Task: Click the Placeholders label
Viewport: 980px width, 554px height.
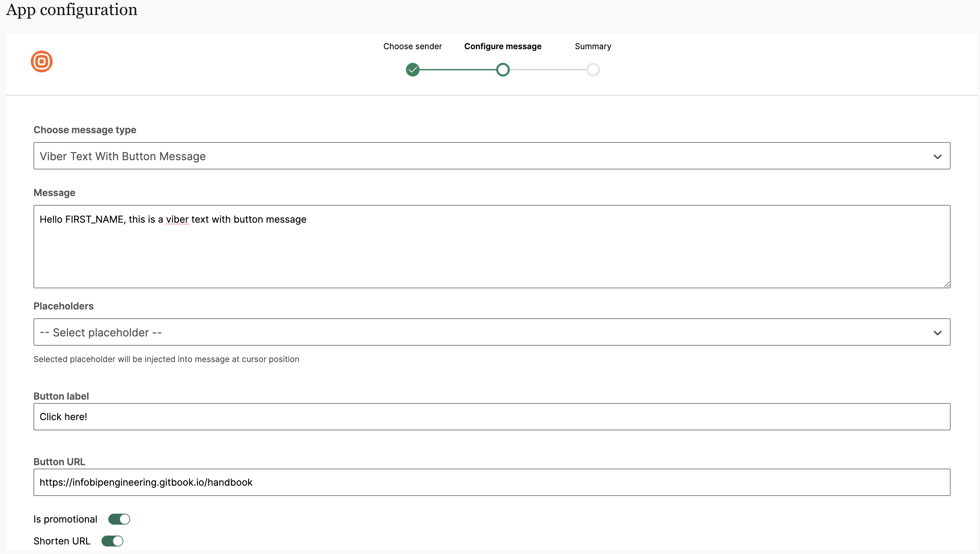Action: (64, 306)
